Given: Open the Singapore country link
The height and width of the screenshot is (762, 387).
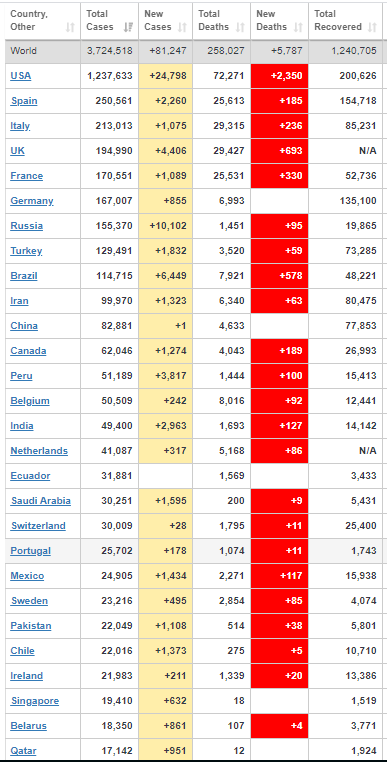Looking at the screenshot, I should 35,701.
